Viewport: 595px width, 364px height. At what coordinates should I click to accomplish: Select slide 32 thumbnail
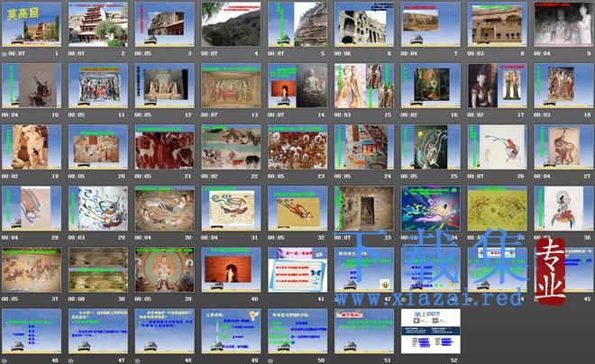point(297,208)
